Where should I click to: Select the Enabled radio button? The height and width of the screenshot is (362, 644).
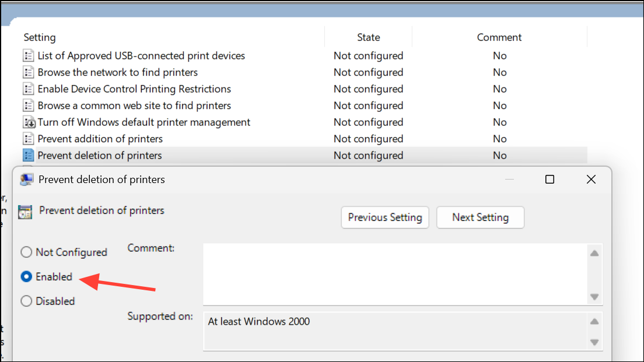coord(26,277)
